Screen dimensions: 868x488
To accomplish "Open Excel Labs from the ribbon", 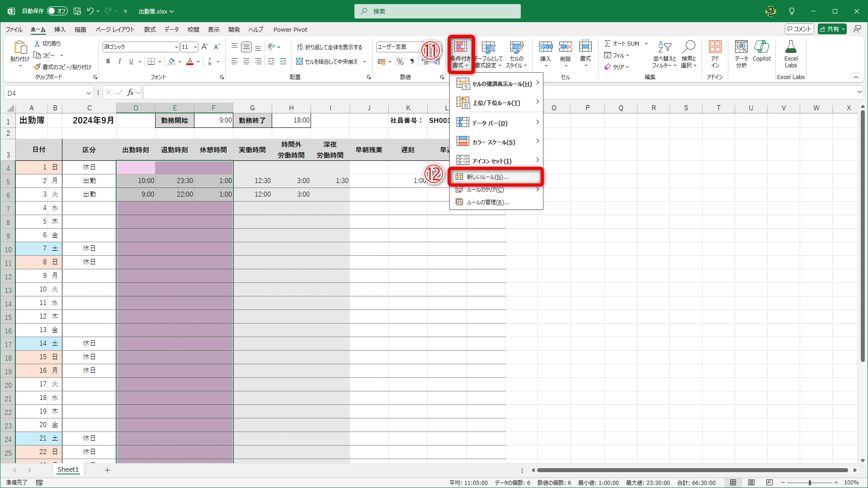I will [791, 47].
